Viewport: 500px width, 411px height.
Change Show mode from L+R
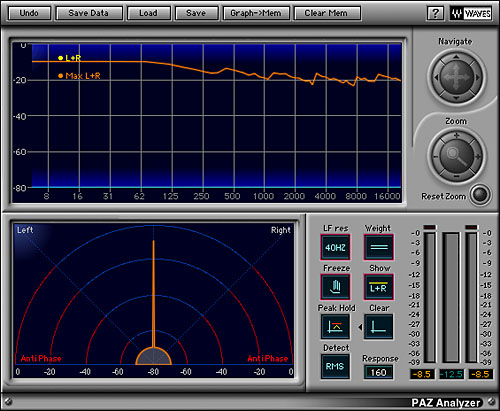pos(379,287)
